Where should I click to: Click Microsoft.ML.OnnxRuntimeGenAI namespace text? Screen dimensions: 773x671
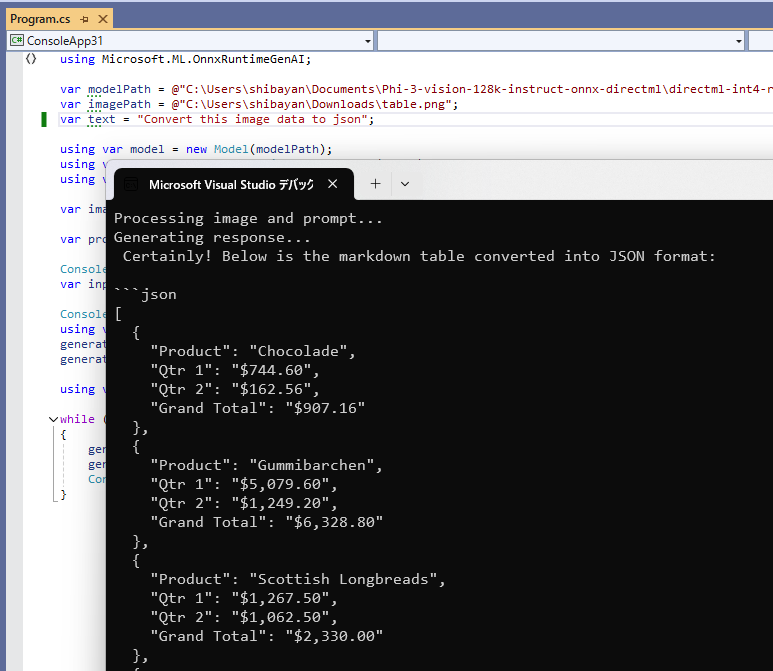tap(203, 59)
